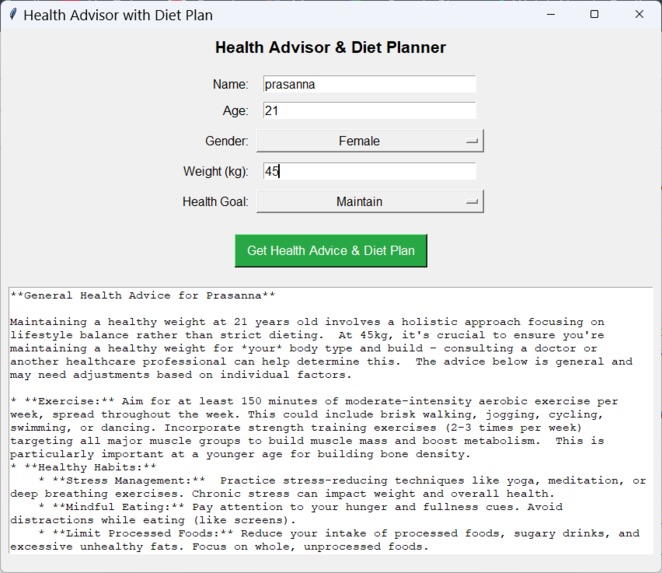
Task: Click the "**Limit Processed Foods:**" text
Action: pyautogui.click(x=143, y=533)
